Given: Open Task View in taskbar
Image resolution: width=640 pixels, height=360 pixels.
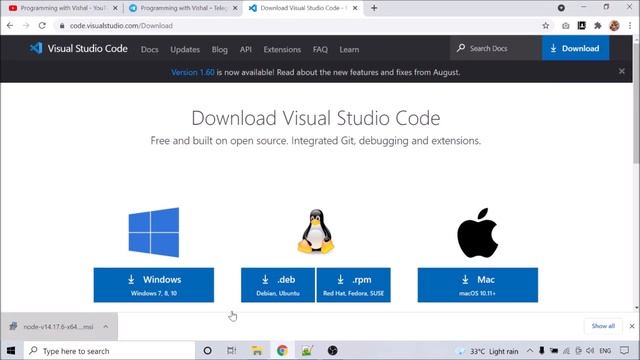Looking at the screenshot, I should tap(231, 351).
